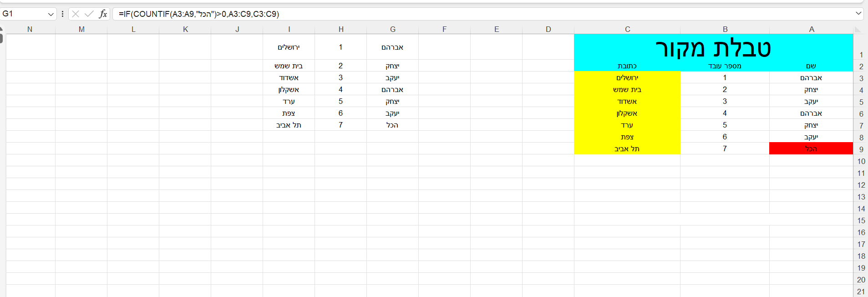This screenshot has height=297, width=868.
Task: Click the Cancel (X) formula icon
Action: coord(76,14)
